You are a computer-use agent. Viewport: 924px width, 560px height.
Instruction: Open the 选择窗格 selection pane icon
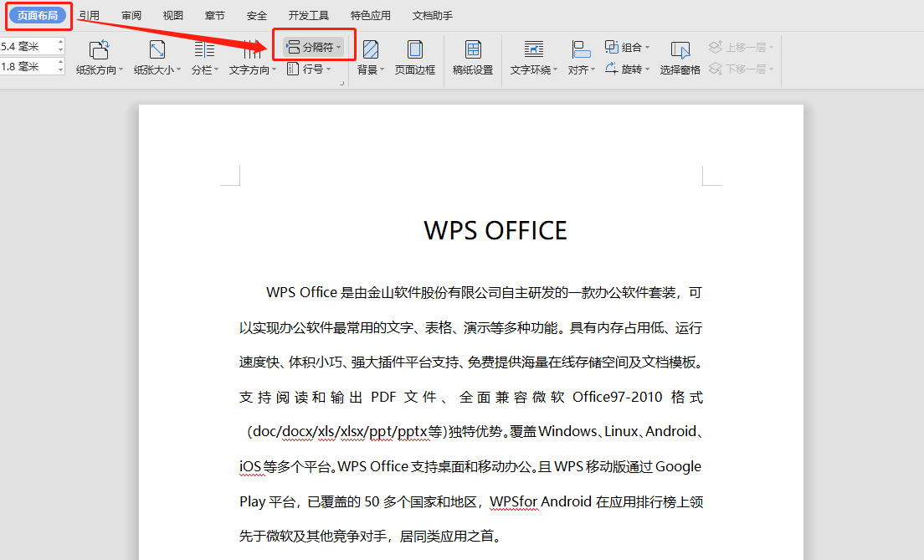[x=680, y=49]
